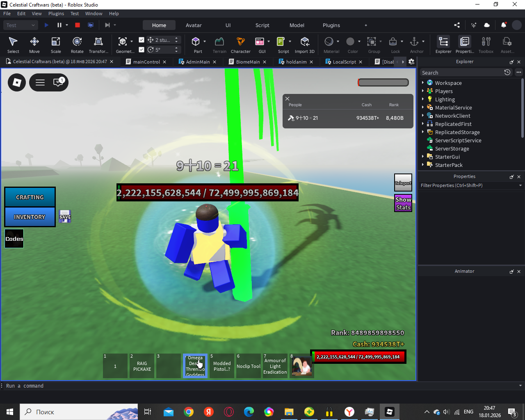525x420 pixels.
Task: Switch to the Model ribbon tab
Action: [x=297, y=25]
